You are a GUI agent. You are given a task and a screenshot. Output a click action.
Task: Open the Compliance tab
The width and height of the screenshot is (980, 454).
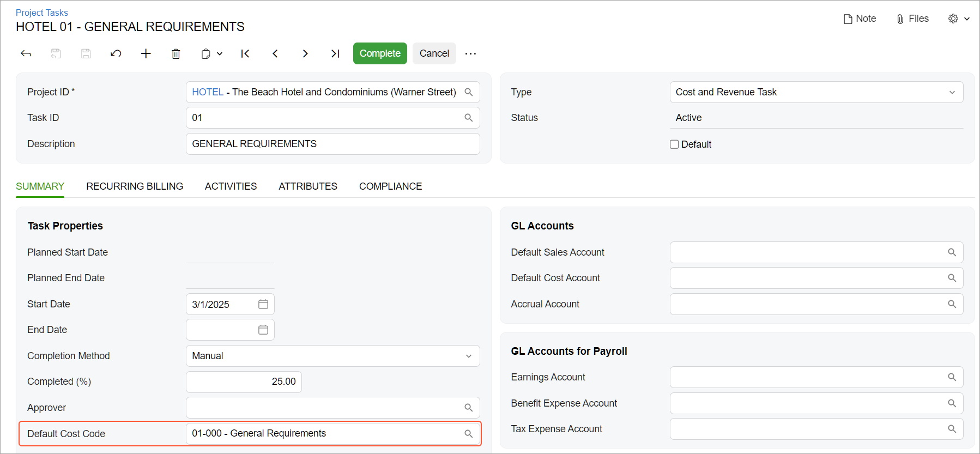point(390,186)
